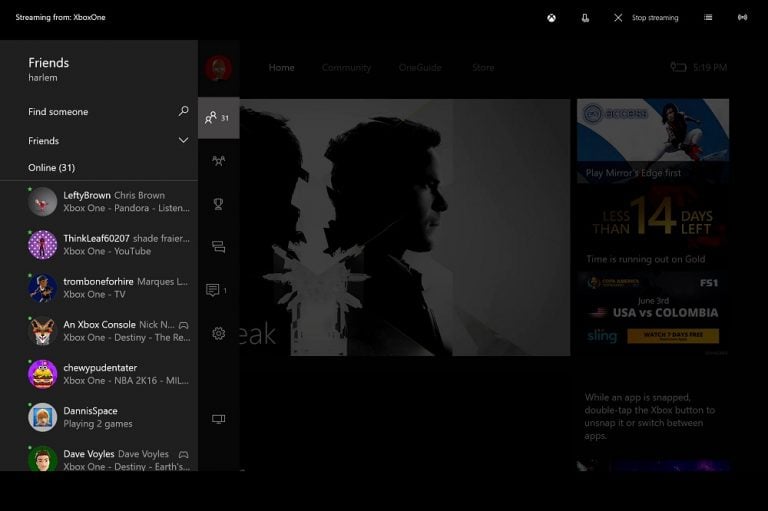Expand the Friends filter dropdown chevron
Image resolution: width=768 pixels, height=511 pixels.
click(x=183, y=141)
